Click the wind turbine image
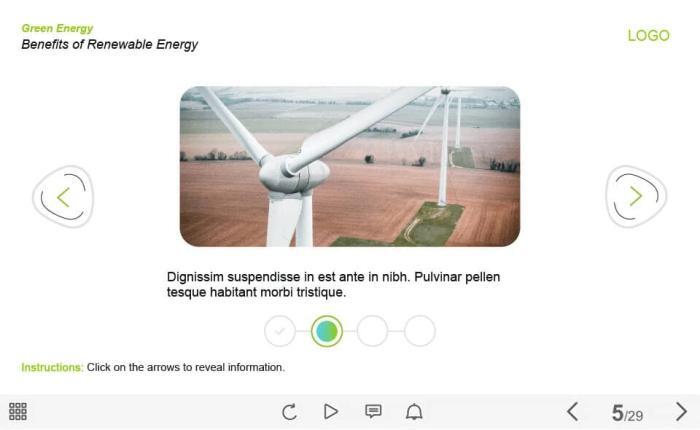The height and width of the screenshot is (430, 700). [350, 166]
